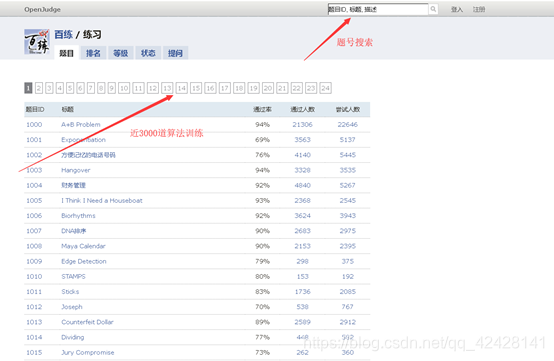The width and height of the screenshot is (554, 361).
Task: Open problem Jury Compromise
Action: [x=88, y=353]
